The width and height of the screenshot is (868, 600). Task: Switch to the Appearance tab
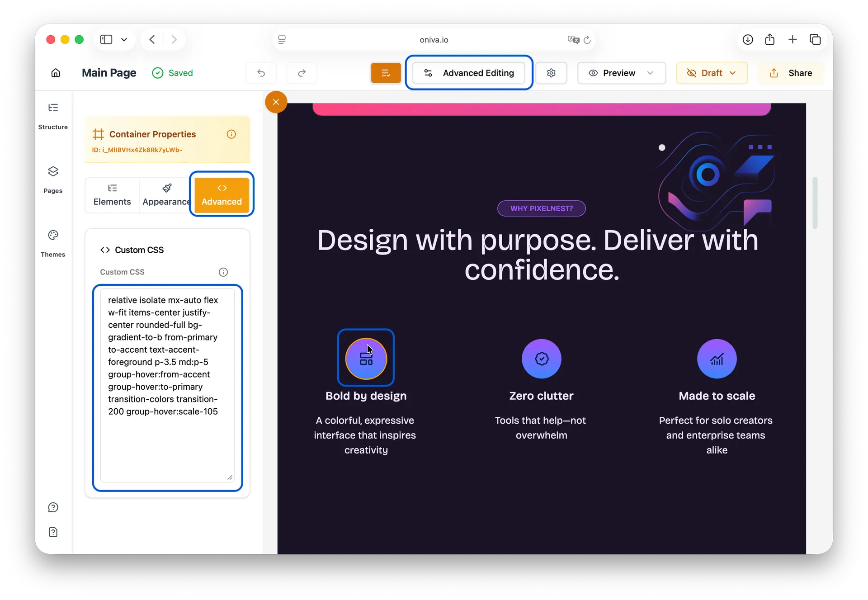pyautogui.click(x=166, y=195)
